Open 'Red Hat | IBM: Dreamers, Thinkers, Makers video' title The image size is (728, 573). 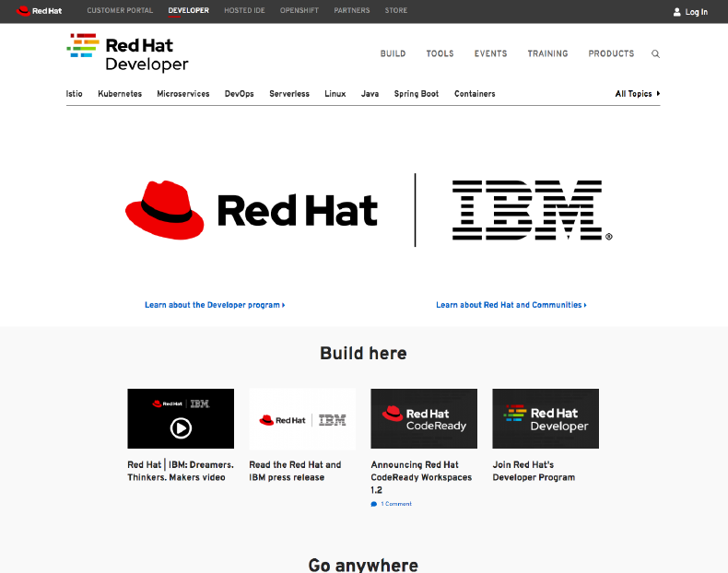[x=181, y=471]
